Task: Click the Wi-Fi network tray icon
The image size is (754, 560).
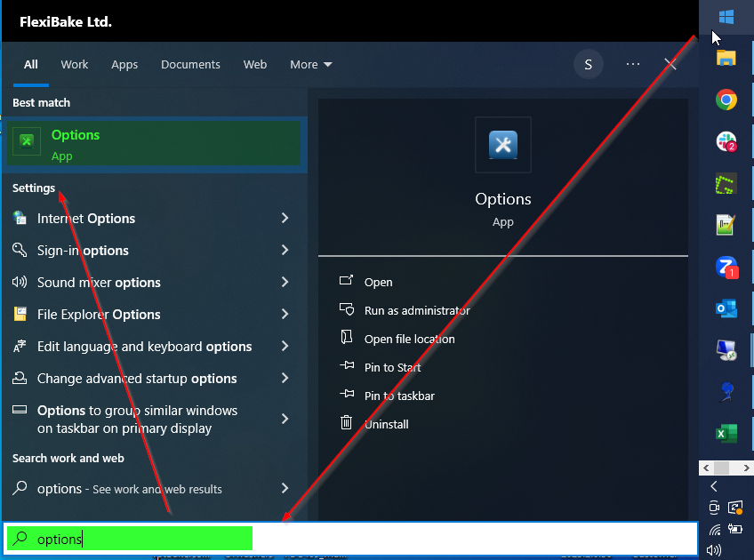Action: point(715,530)
